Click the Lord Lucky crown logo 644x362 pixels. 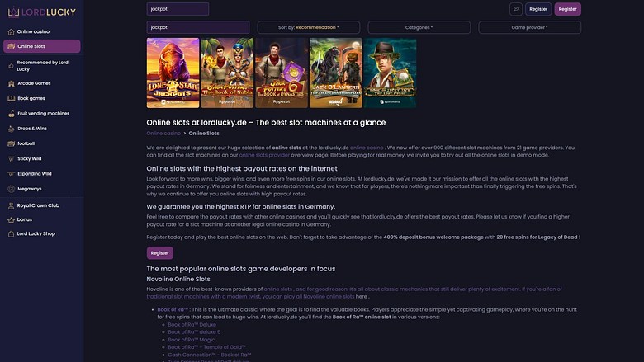13,12
